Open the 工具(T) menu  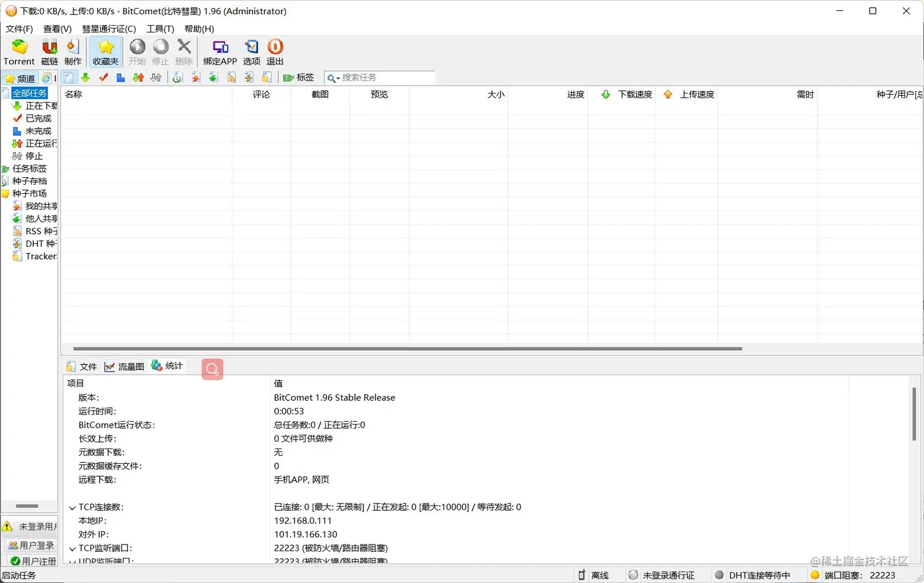pyautogui.click(x=160, y=29)
